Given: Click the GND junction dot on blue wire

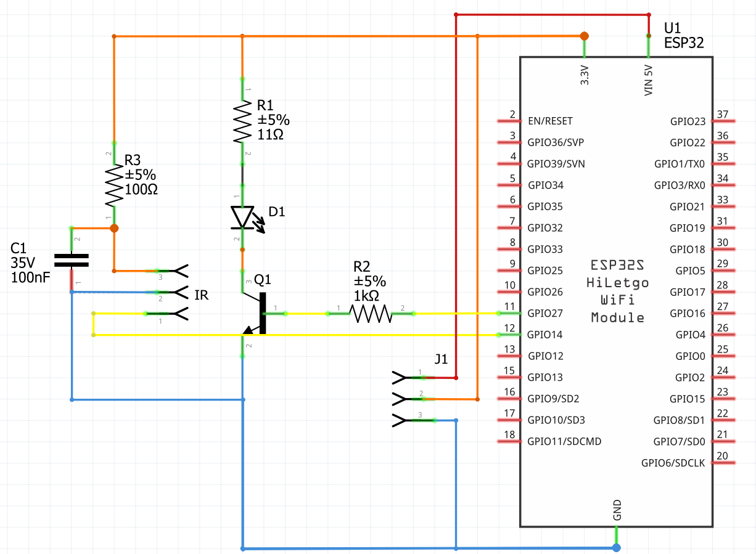Looking at the screenshot, I should tap(617, 547).
